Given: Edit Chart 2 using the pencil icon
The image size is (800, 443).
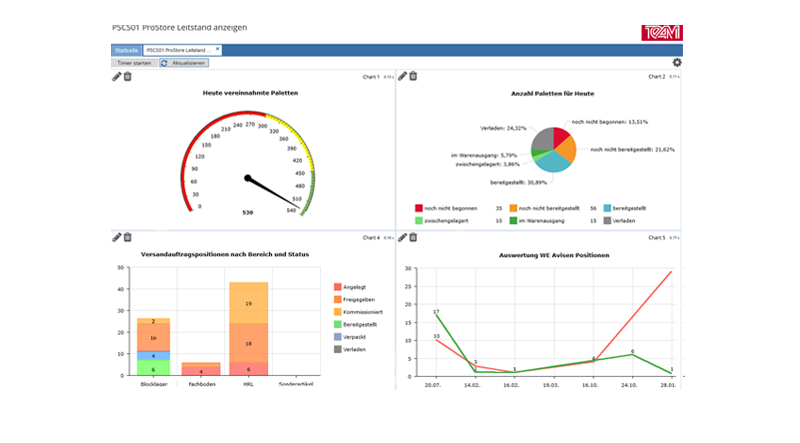Looking at the screenshot, I should click(402, 76).
